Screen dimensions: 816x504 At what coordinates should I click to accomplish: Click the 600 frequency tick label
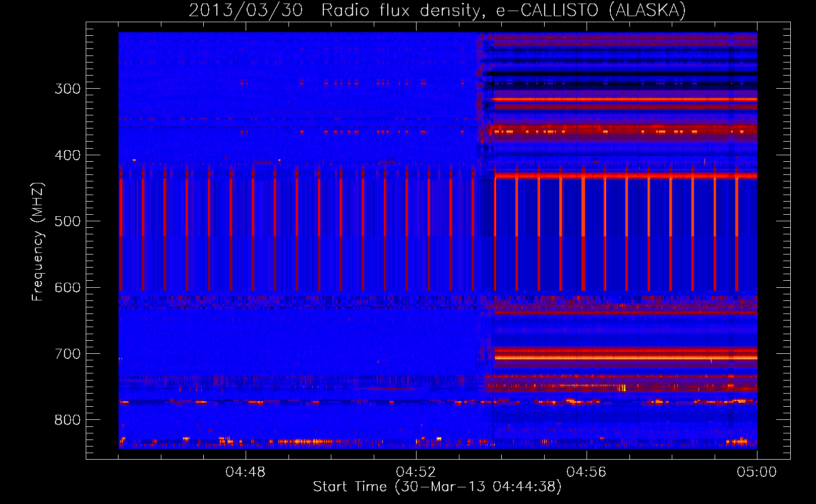pos(68,288)
